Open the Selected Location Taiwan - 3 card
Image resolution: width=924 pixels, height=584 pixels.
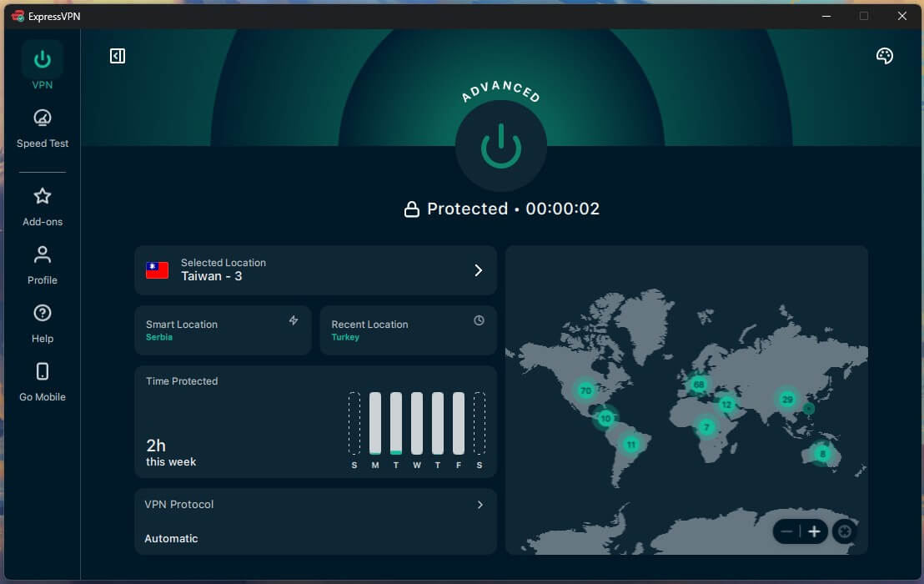tap(315, 270)
